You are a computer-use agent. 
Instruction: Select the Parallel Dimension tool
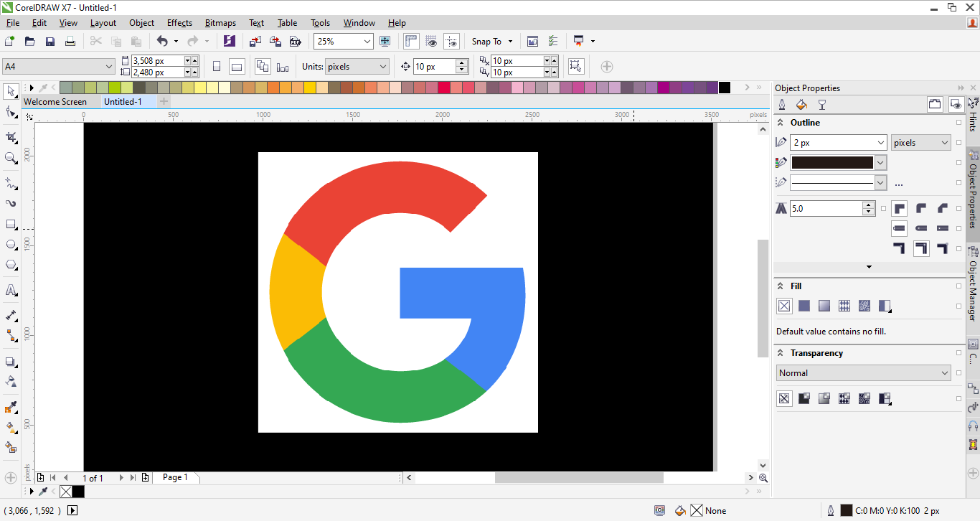click(11, 315)
